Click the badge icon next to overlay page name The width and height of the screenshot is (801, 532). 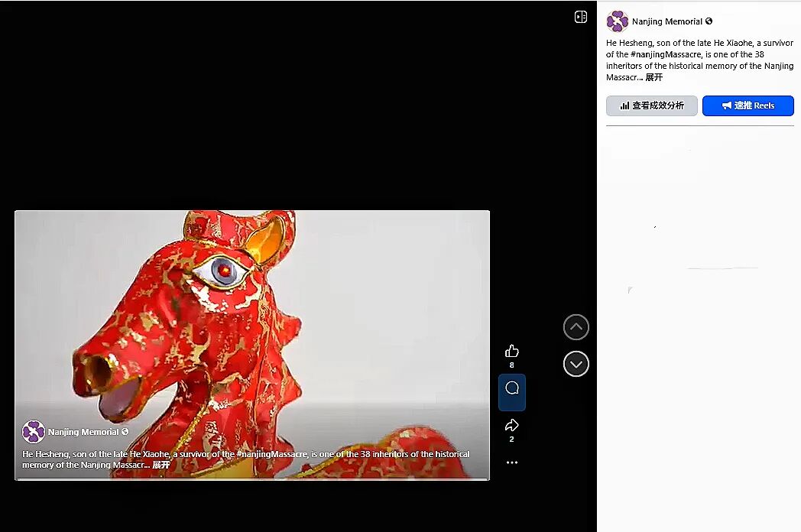pos(125,432)
